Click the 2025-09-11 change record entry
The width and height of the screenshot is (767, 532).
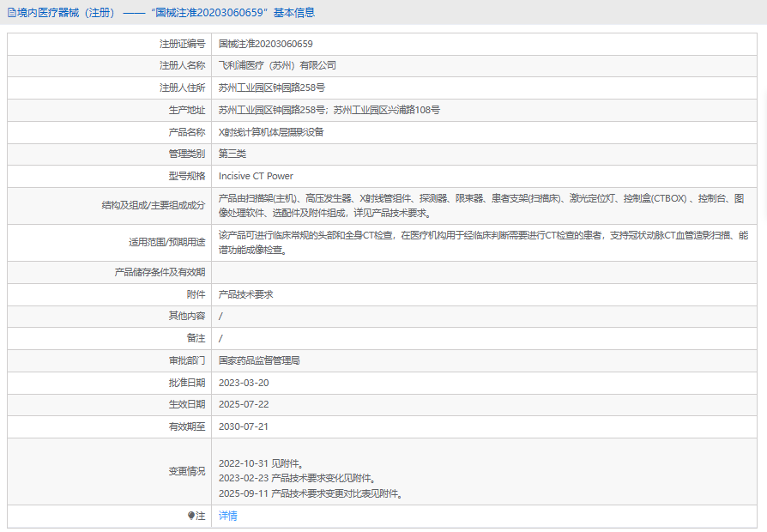[x=311, y=493]
